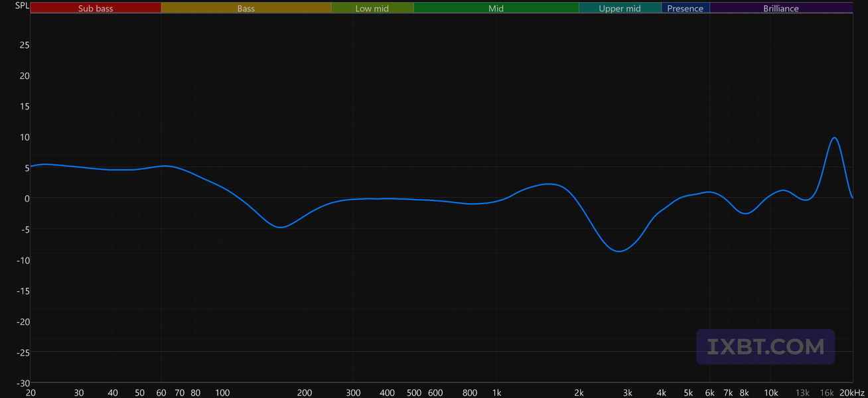The height and width of the screenshot is (398, 868).
Task: Select the Mid frequency band header
Action: tap(496, 8)
